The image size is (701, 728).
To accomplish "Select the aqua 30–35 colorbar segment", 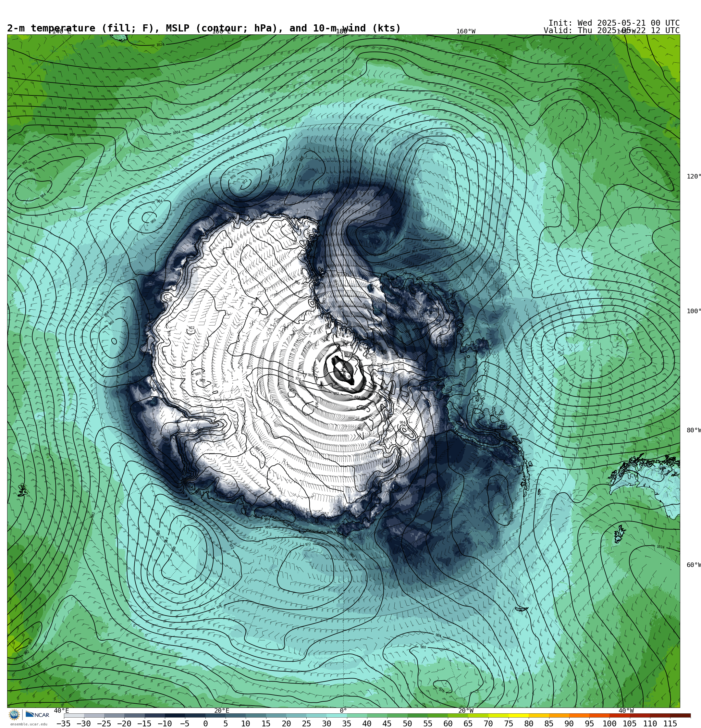I will 337,715.
